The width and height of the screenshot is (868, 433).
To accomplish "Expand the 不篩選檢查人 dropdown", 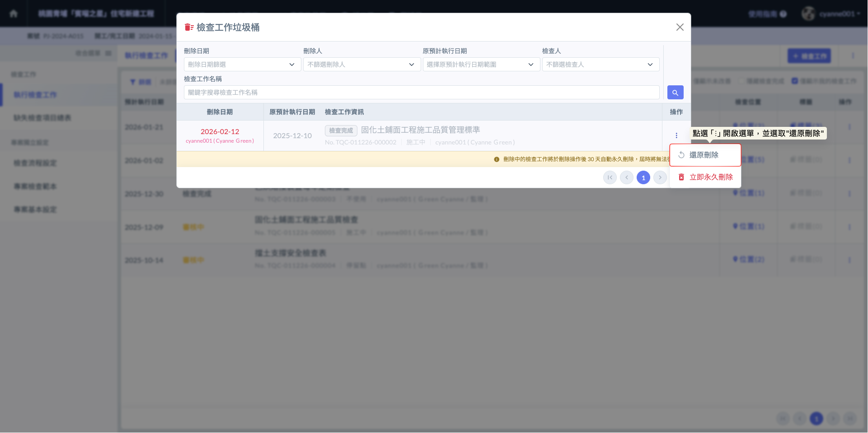I will 600,65.
